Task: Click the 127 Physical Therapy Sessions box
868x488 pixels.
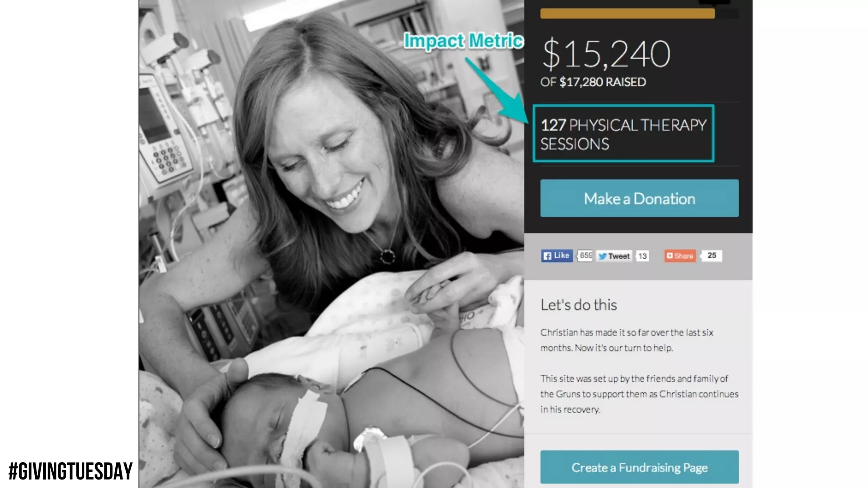Action: click(x=623, y=133)
